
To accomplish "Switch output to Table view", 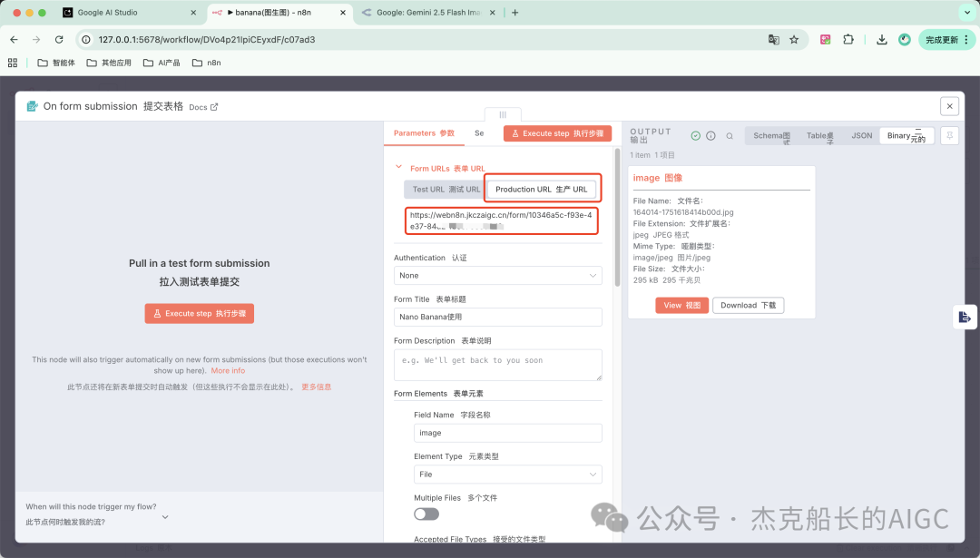I will 820,135.
